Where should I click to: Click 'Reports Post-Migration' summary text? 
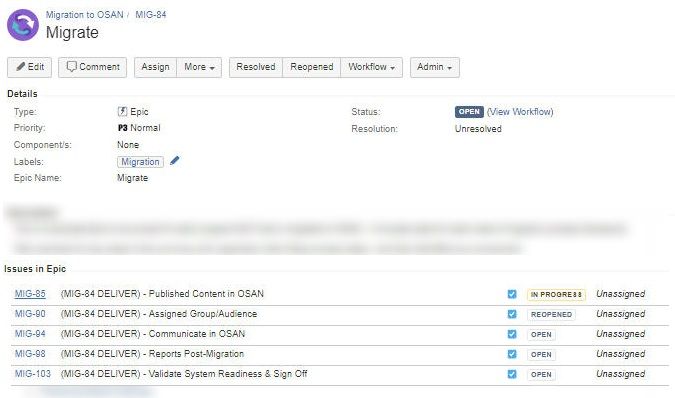pos(196,354)
